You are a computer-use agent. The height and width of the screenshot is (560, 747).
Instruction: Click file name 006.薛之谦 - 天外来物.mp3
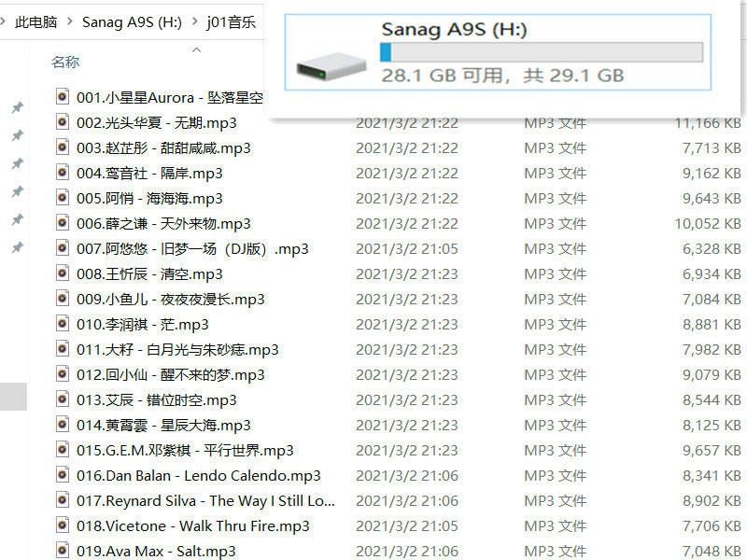163,224
